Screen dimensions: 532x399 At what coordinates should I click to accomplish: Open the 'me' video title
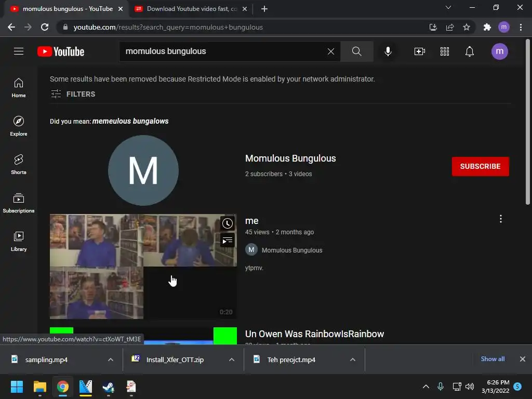pyautogui.click(x=252, y=221)
